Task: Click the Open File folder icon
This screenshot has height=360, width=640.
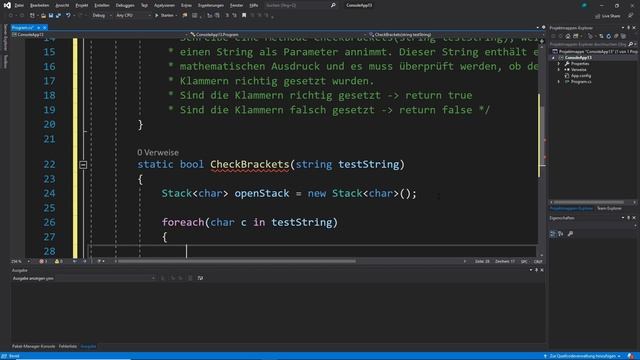Action: (43, 16)
